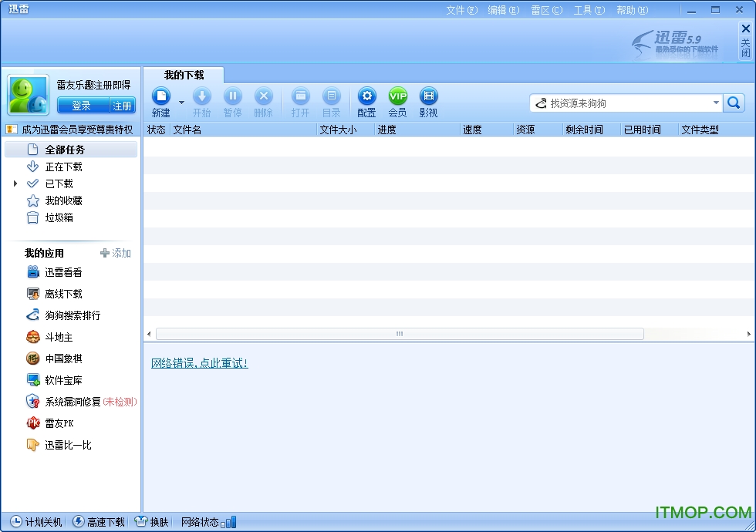Click the magnifier search button
This screenshot has width=756, height=532.
click(734, 103)
